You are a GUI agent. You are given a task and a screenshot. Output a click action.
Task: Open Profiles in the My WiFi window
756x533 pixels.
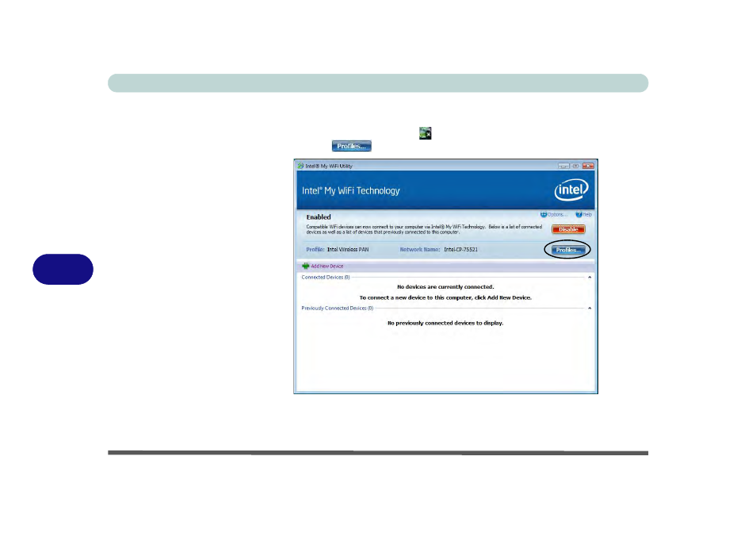[x=568, y=250]
